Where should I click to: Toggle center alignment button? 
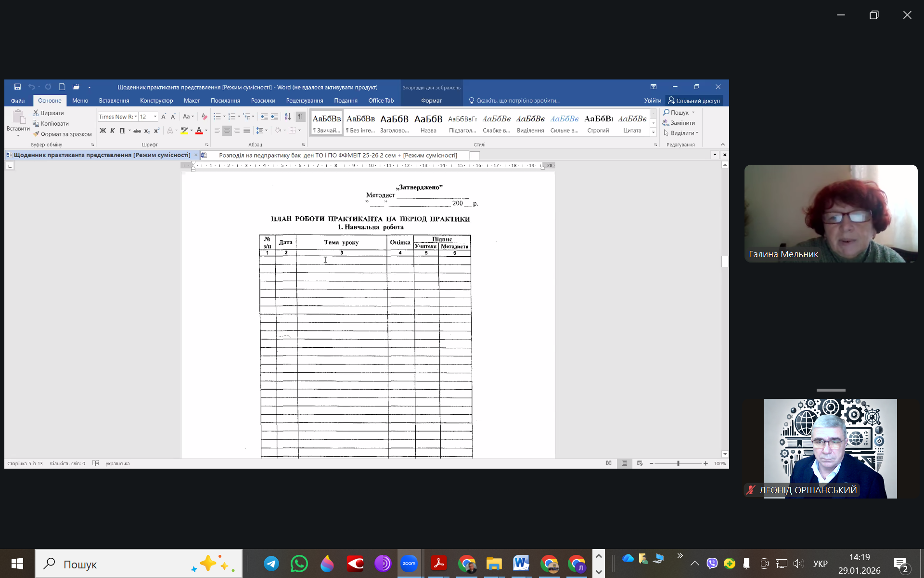[x=227, y=131]
